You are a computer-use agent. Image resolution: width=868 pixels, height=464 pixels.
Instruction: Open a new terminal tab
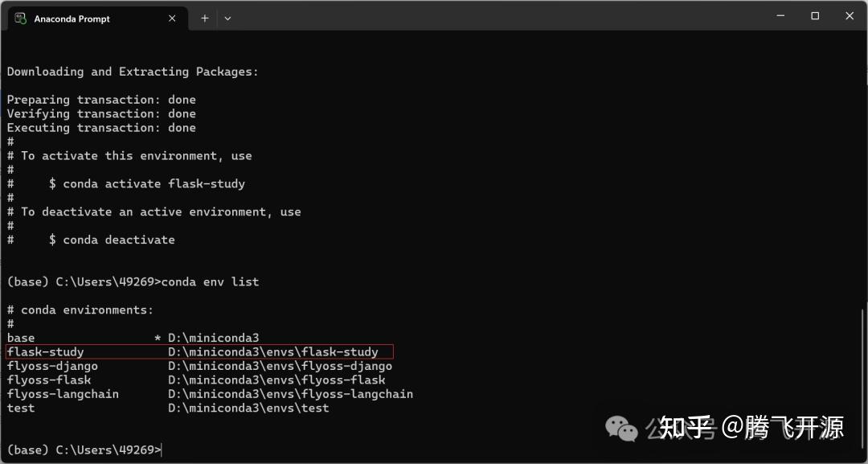(x=205, y=18)
